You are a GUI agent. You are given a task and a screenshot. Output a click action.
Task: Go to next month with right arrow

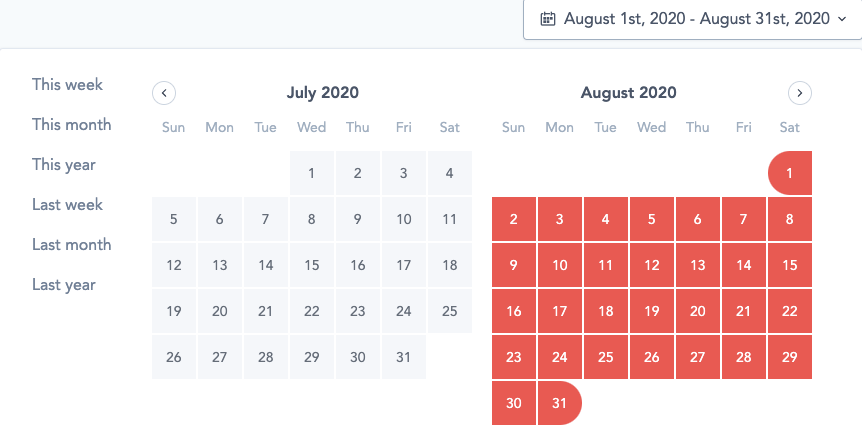[x=800, y=93]
